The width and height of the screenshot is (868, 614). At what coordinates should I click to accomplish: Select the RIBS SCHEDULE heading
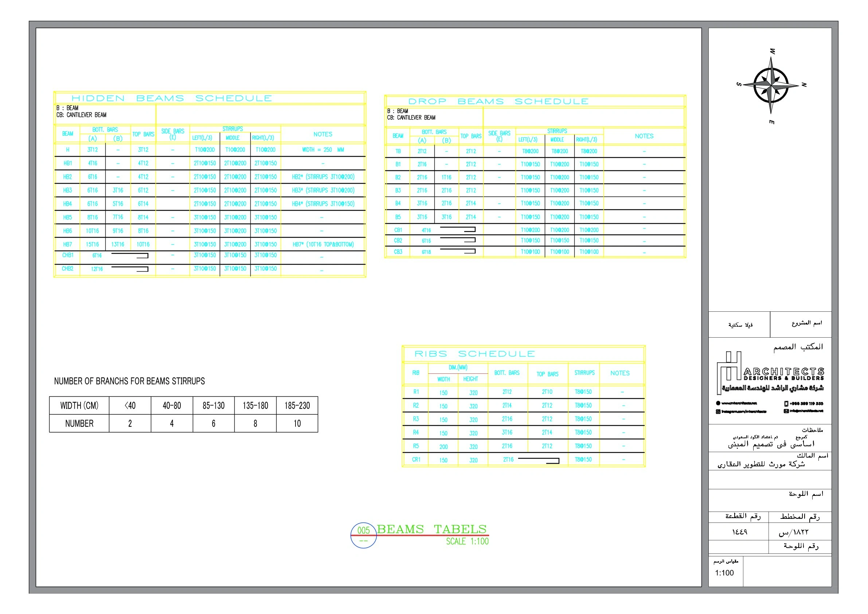(474, 354)
